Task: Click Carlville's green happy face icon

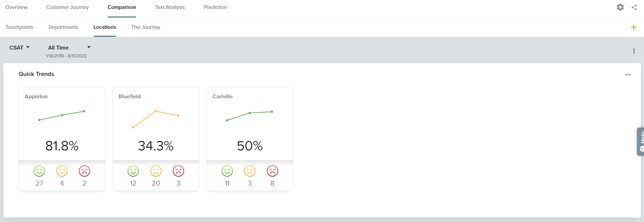Action: coord(227,171)
